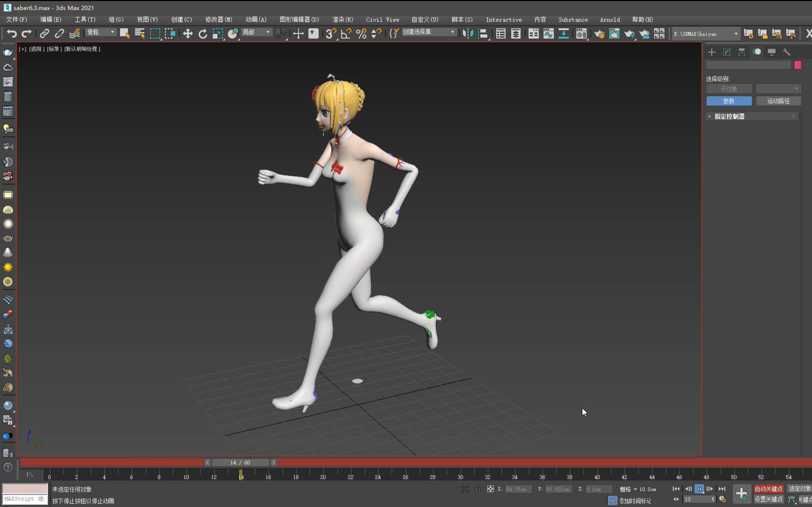Toggle Spinner Snap
This screenshot has width=812, height=507.
pyautogui.click(x=376, y=34)
